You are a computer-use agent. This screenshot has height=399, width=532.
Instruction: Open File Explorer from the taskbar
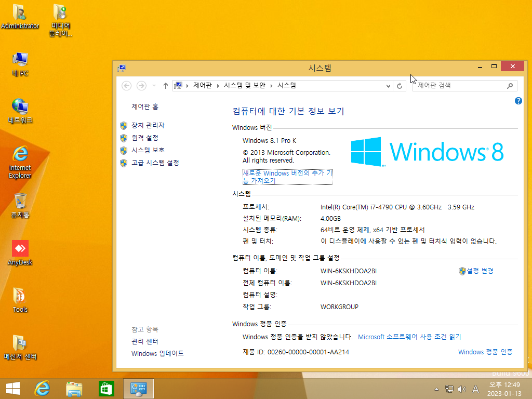[x=74, y=389]
